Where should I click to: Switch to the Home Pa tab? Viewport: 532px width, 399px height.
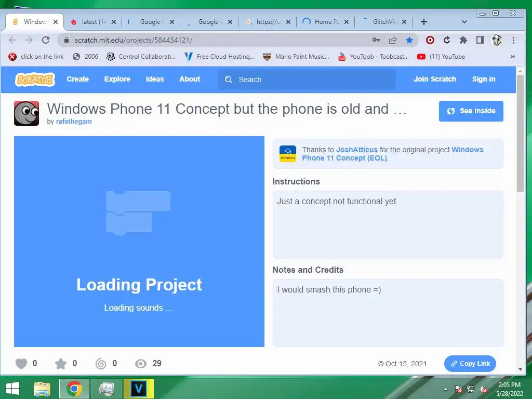tap(325, 22)
